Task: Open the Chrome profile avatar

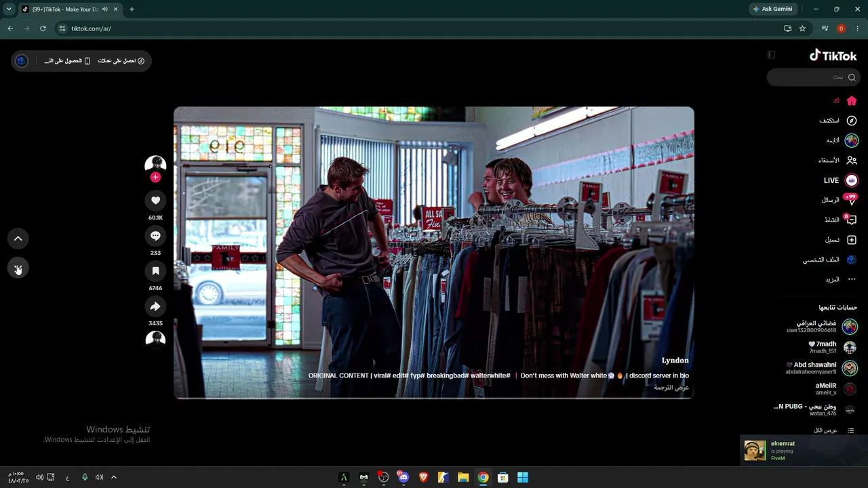Action: tap(842, 28)
